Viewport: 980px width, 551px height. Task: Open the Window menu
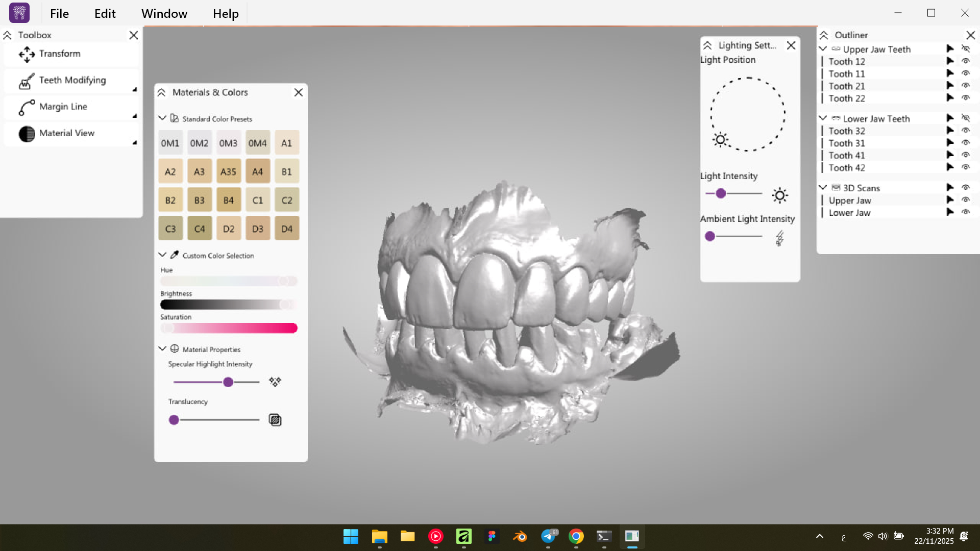click(164, 14)
